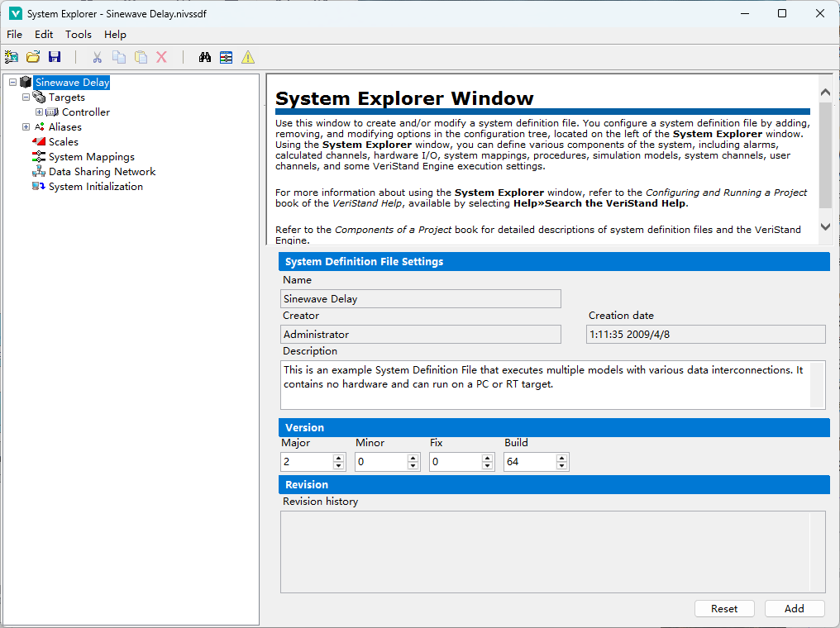The image size is (840, 628).
Task: Click the System Explorer Window heading
Action: pyautogui.click(x=404, y=98)
